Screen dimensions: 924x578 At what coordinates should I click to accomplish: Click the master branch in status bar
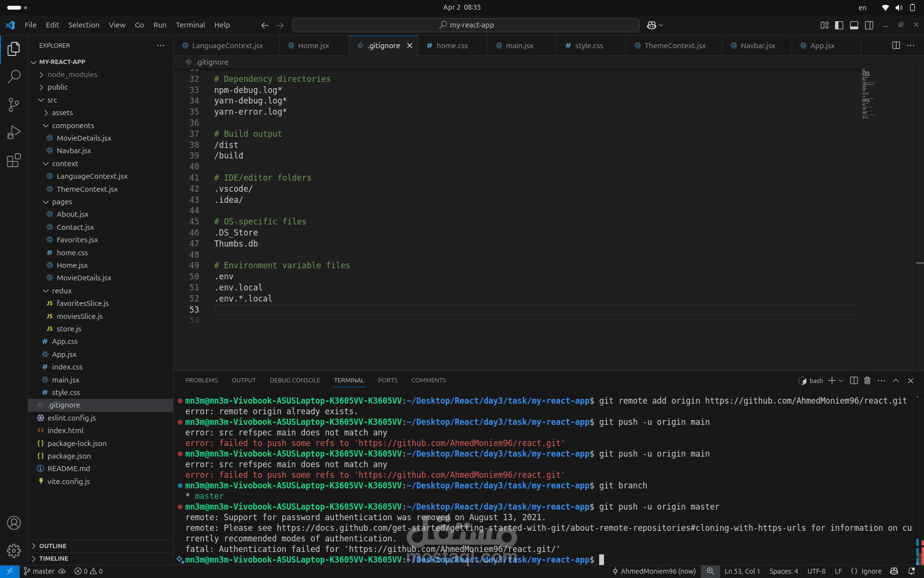click(39, 571)
